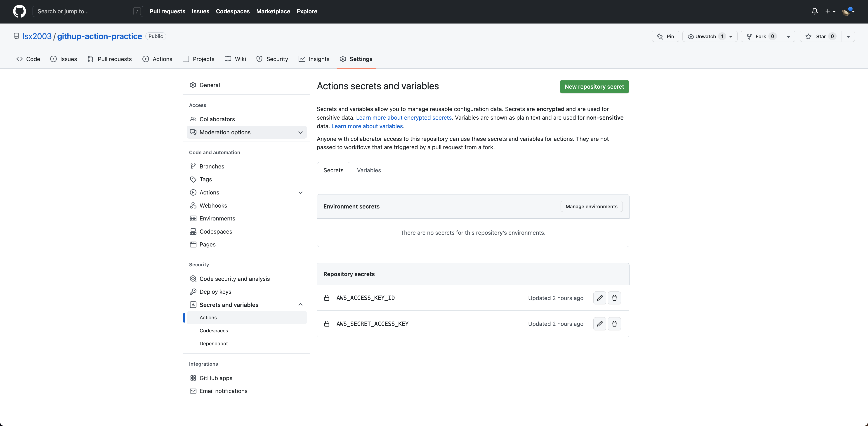The height and width of the screenshot is (426, 868).
Task: Click the Webhooks icon
Action: click(x=193, y=205)
